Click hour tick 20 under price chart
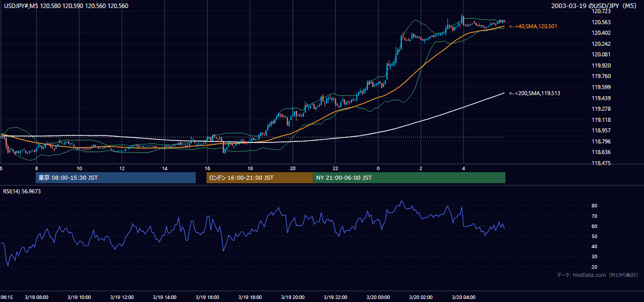644x302 pixels. coord(293,168)
